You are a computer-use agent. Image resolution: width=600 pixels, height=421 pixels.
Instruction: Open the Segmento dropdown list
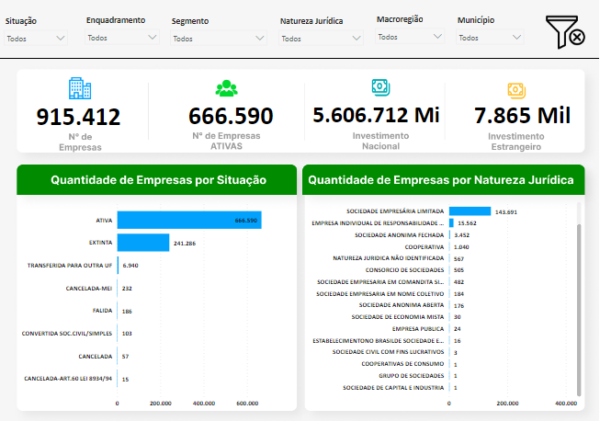[218, 38]
